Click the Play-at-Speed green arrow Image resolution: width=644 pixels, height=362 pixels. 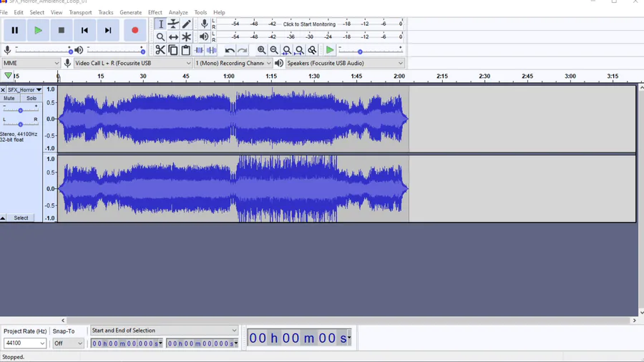click(x=329, y=50)
